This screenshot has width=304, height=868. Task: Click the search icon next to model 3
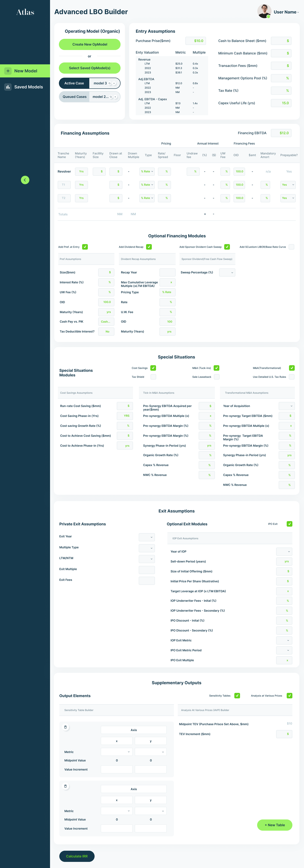(x=110, y=83)
